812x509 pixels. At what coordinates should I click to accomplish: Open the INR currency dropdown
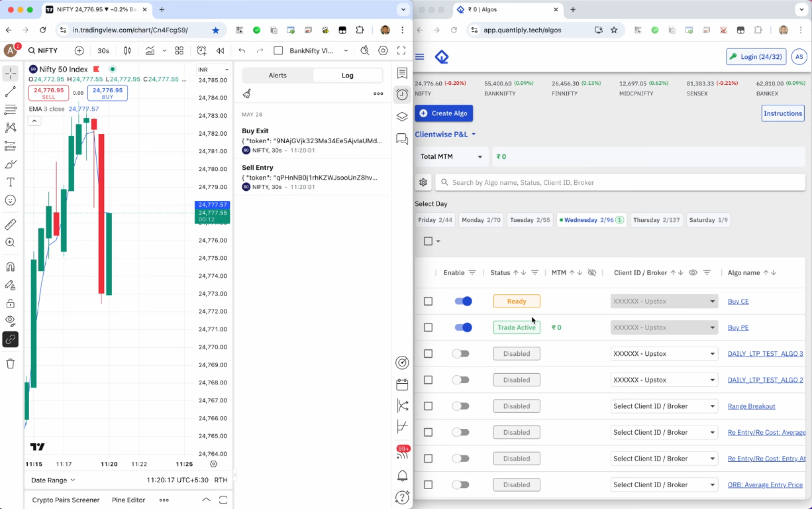tap(213, 70)
